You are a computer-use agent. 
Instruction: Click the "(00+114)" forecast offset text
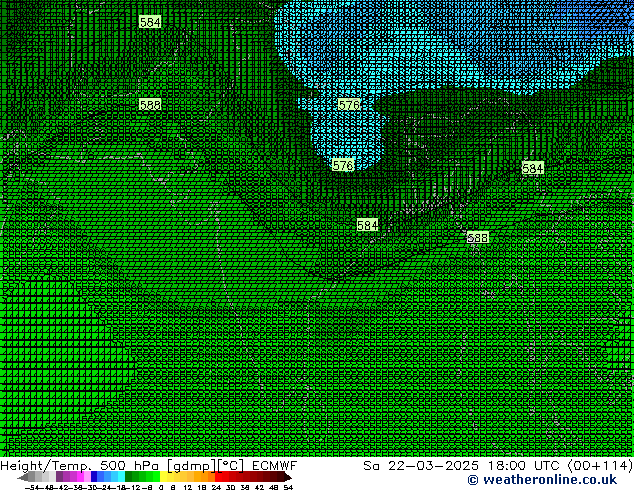tap(600, 466)
